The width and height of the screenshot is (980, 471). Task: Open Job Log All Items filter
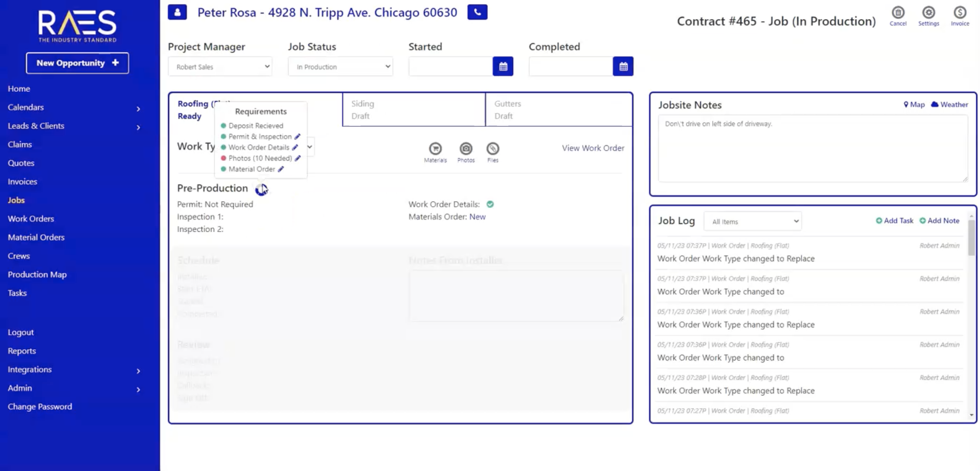coord(752,221)
